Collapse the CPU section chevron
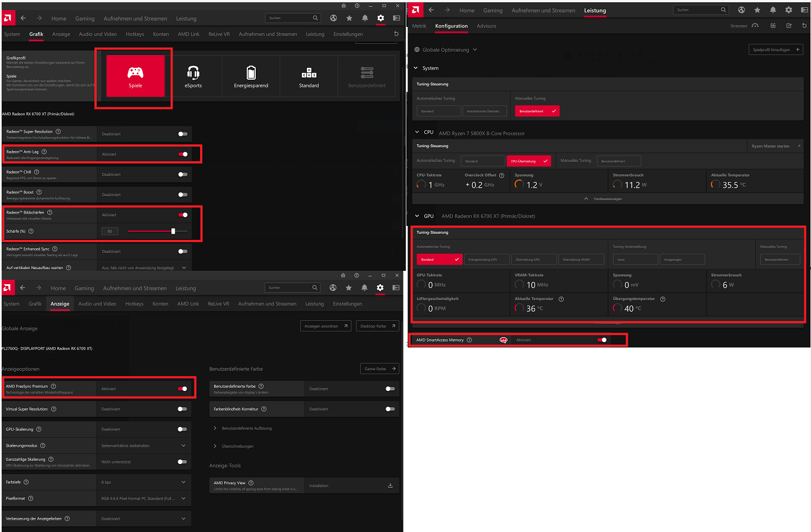The width and height of the screenshot is (811, 532). [x=417, y=132]
